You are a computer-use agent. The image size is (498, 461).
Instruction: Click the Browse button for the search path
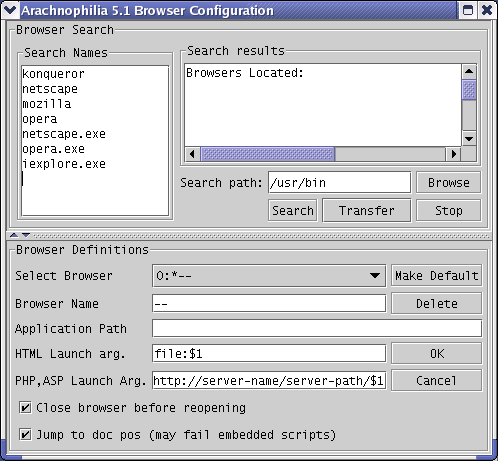point(449,183)
